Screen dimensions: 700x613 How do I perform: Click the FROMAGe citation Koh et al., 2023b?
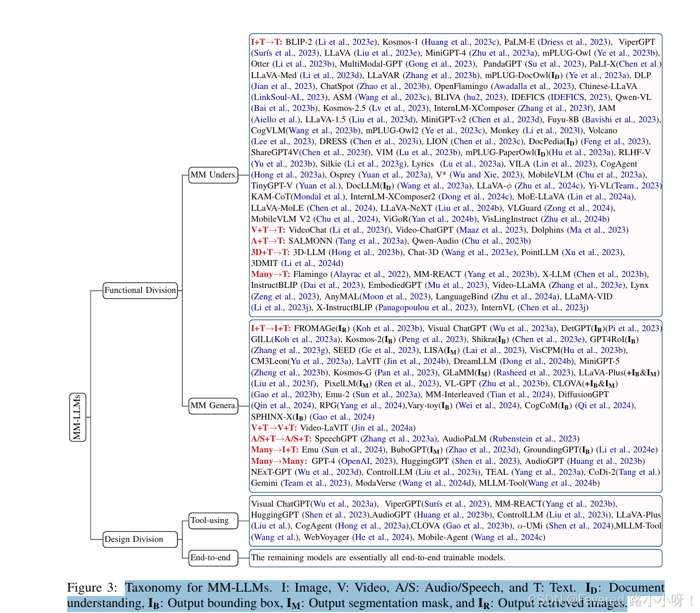coord(388,329)
